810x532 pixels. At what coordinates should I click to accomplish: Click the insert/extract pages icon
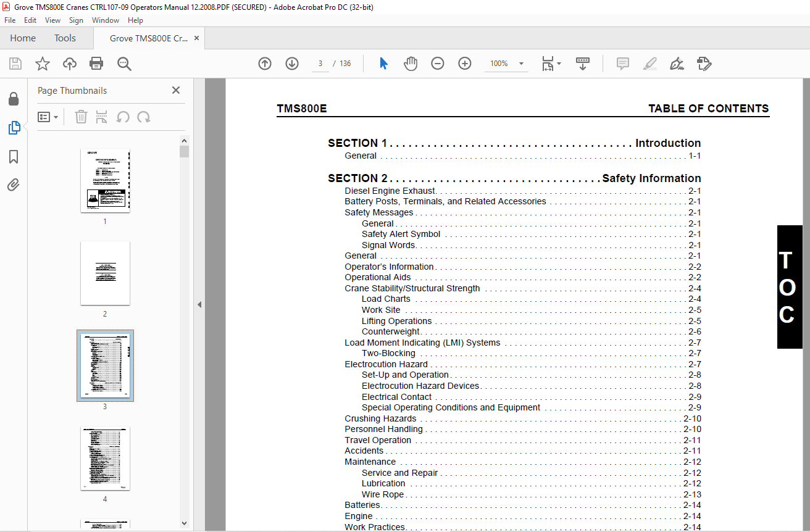pyautogui.click(x=102, y=117)
